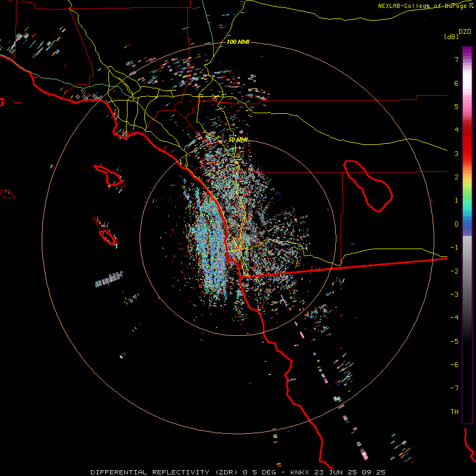Click the '100 NMI' range ring label
Image resolution: width=476 pixels, height=476 pixels.
(238, 42)
